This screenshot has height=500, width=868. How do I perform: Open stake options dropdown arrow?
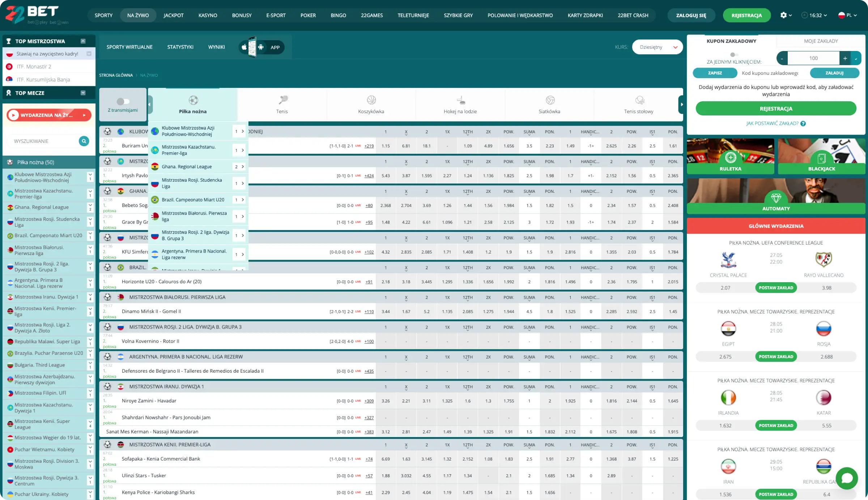[x=856, y=58]
